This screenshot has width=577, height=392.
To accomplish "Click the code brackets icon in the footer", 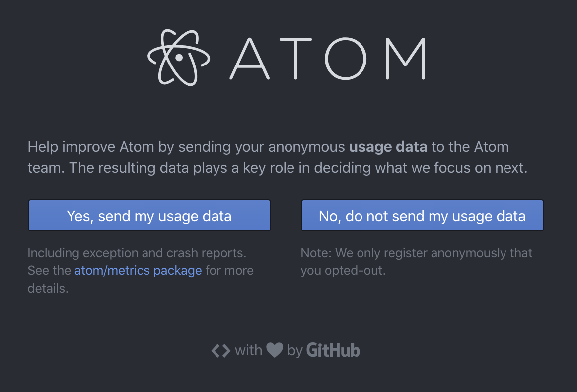I will (221, 351).
